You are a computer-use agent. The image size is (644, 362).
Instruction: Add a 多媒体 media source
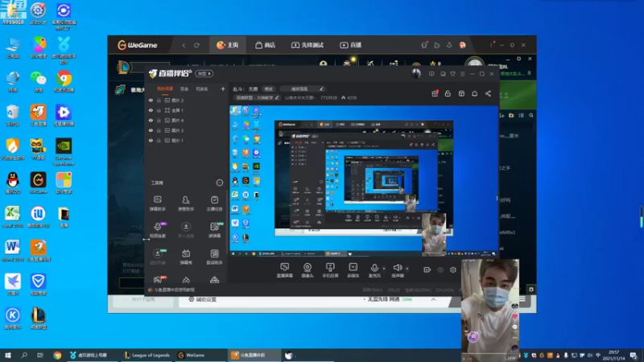click(x=353, y=270)
